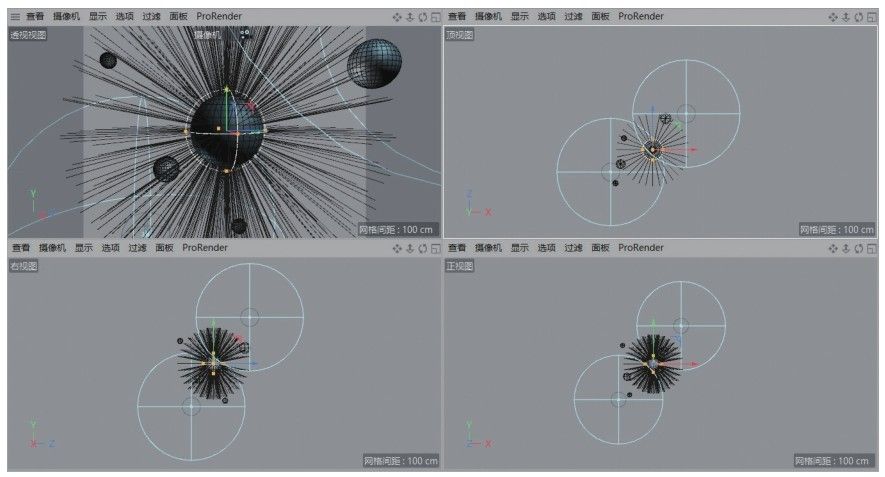Open 过滤 menu in front view

point(573,248)
